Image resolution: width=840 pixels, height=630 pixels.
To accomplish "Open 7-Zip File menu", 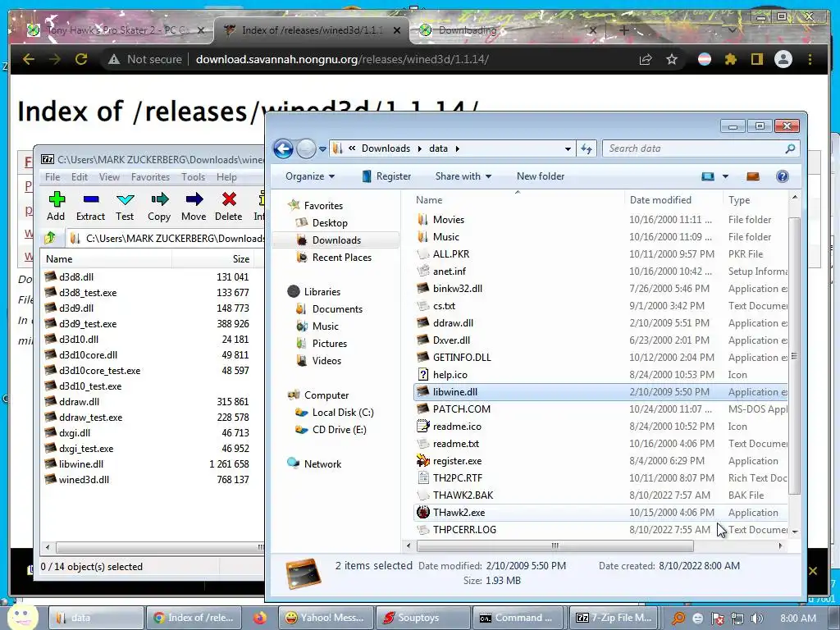I will click(x=52, y=177).
